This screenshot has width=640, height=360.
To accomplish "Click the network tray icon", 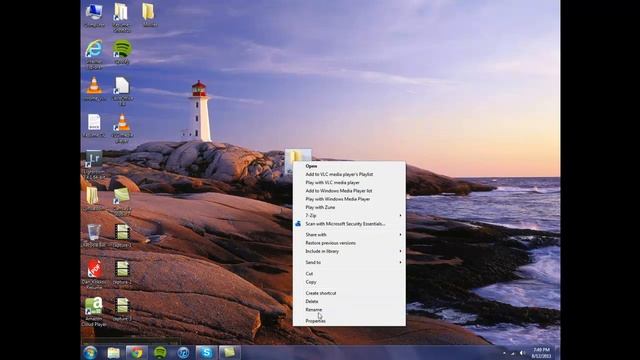I will (x=513, y=353).
